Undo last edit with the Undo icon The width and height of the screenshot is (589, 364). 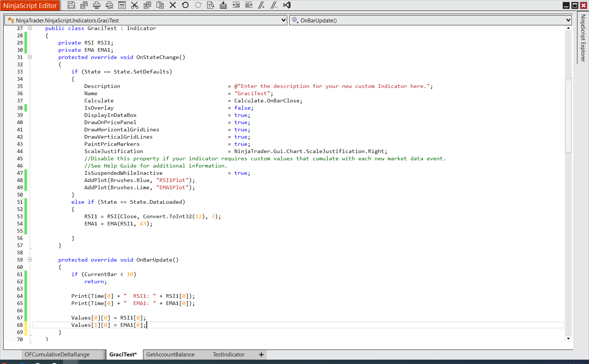(x=185, y=5)
